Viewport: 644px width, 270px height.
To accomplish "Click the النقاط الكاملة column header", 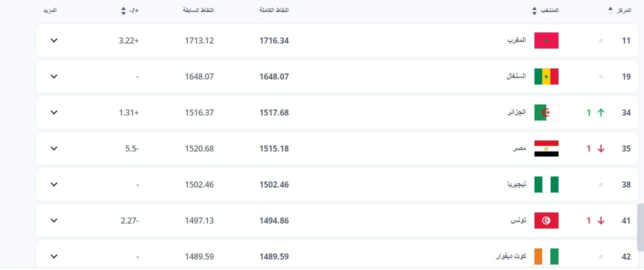I will 274,10.
